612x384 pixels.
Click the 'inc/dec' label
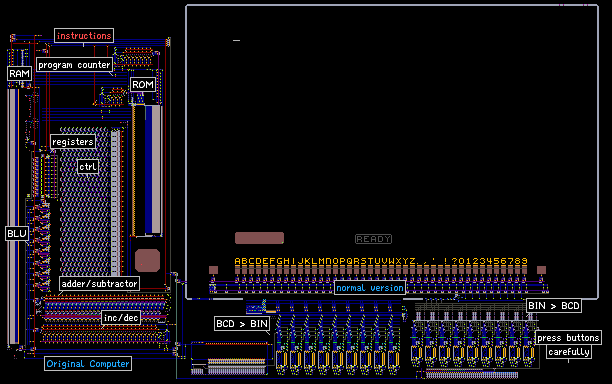tap(121, 318)
